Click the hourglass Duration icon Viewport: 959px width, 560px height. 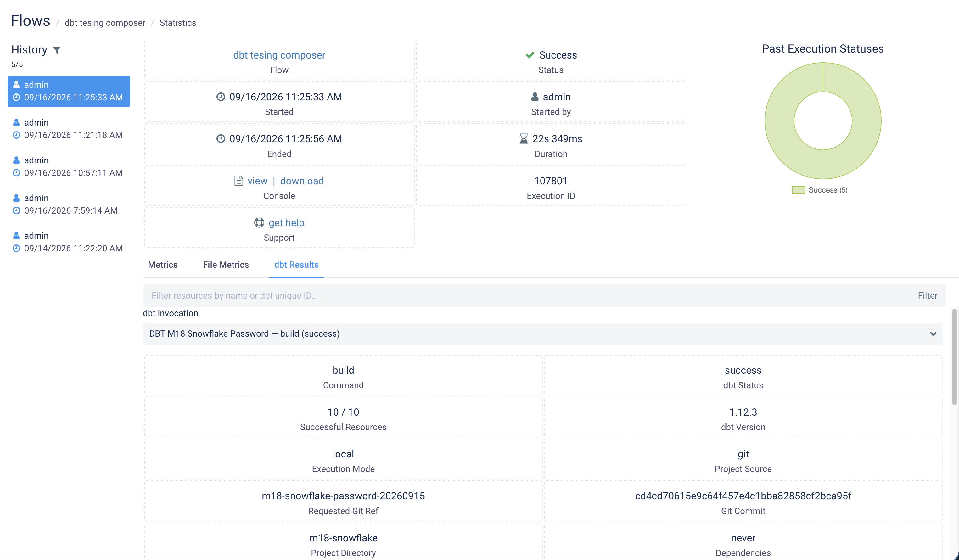tap(524, 138)
